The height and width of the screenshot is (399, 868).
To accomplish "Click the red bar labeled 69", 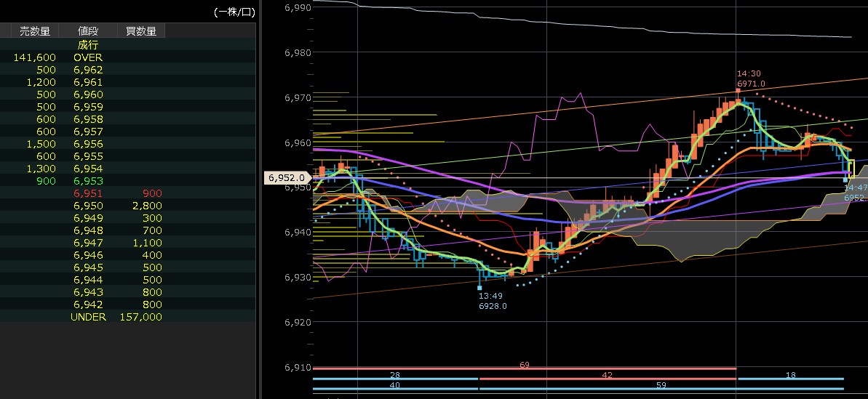I will tap(524, 368).
